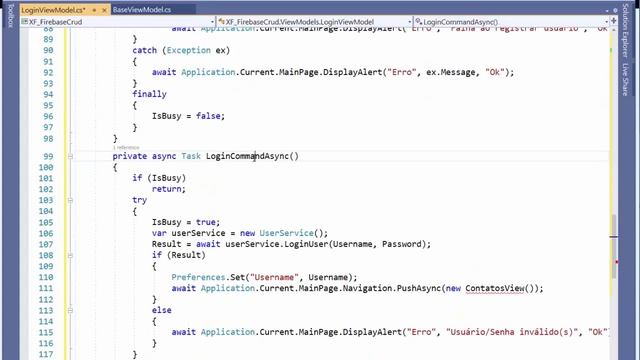This screenshot has width=640, height=360.
Task: Click the "Usuário/Senha inválido(s)" string literal
Action: tap(512, 332)
